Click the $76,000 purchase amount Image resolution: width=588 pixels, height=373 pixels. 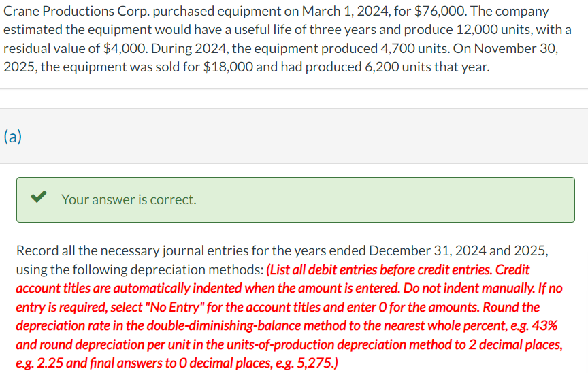(x=440, y=12)
